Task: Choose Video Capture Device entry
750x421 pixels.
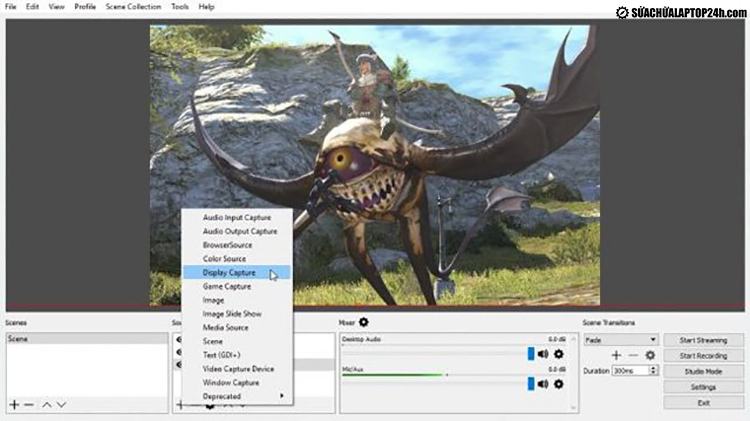Action: coord(238,369)
